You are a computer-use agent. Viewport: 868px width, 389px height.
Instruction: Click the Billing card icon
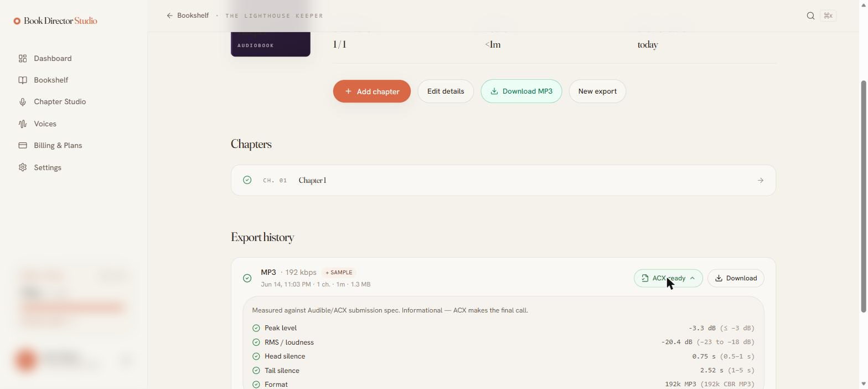pos(23,145)
